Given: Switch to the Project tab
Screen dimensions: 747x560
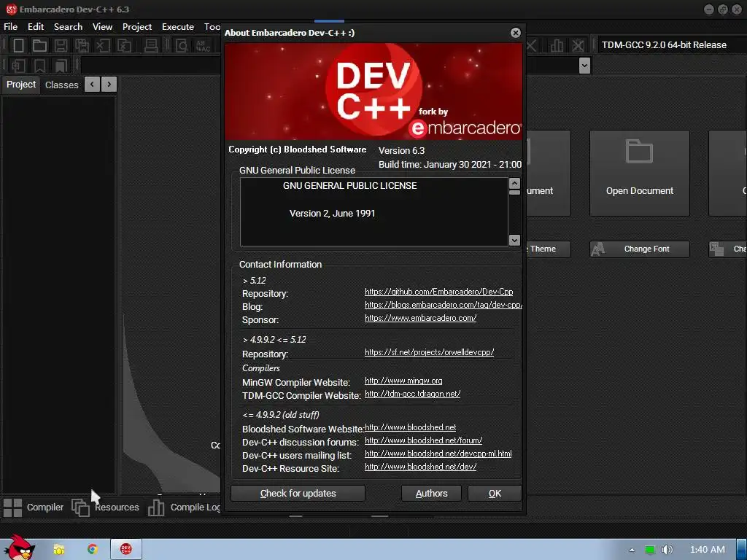Looking at the screenshot, I should pyautogui.click(x=21, y=85).
